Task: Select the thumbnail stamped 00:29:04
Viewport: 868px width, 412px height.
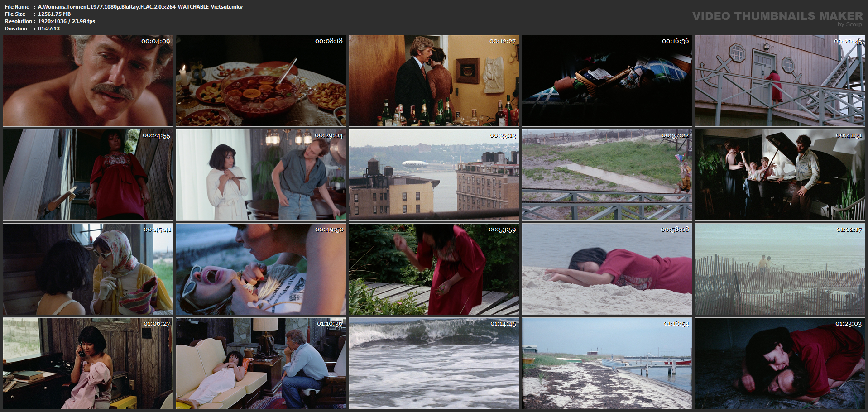Action: click(x=261, y=175)
